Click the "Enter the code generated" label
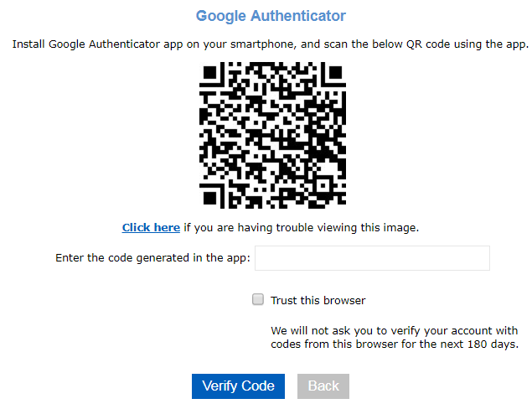The height and width of the screenshot is (409, 532). (153, 258)
